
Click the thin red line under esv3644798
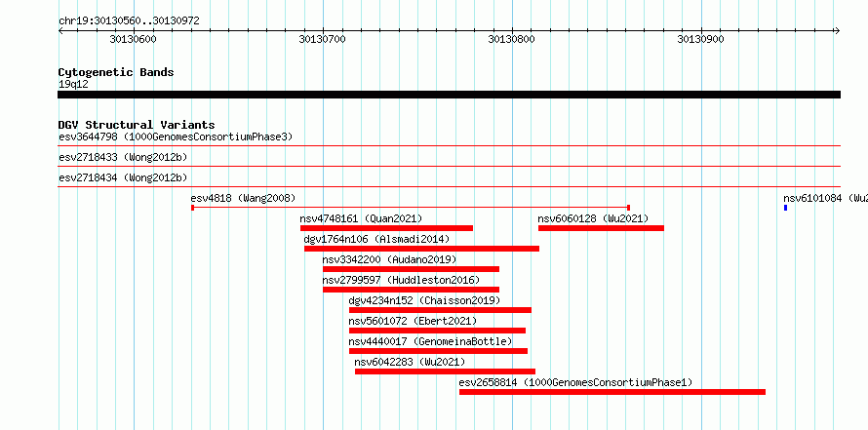point(449,146)
